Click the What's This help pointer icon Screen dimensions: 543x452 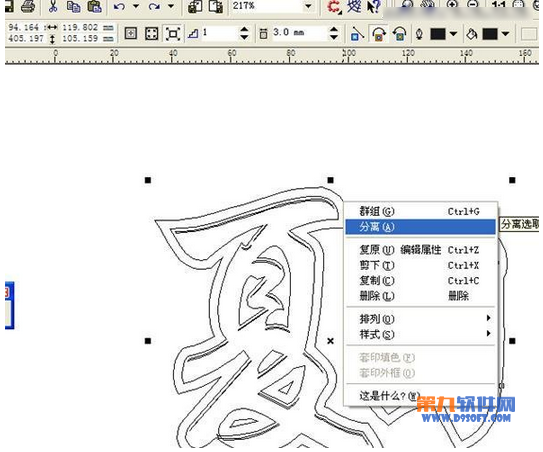tap(373, 6)
